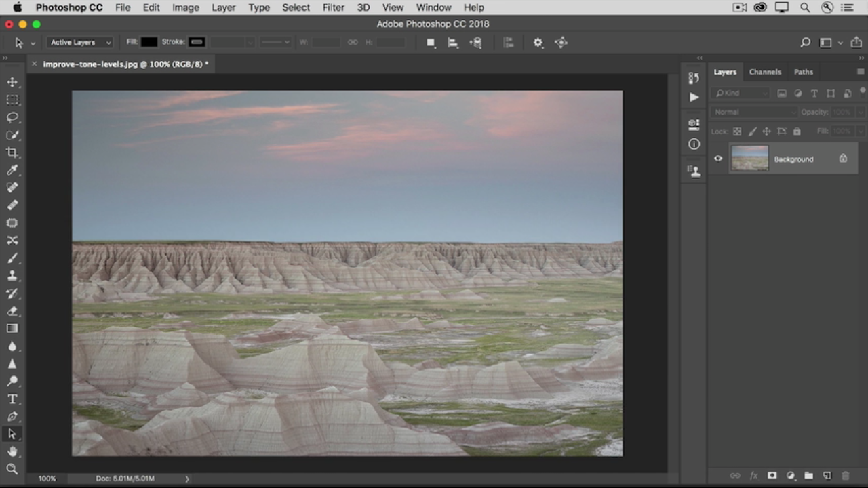Activate the Horizontal Type tool
This screenshot has width=868, height=488.
(x=12, y=399)
